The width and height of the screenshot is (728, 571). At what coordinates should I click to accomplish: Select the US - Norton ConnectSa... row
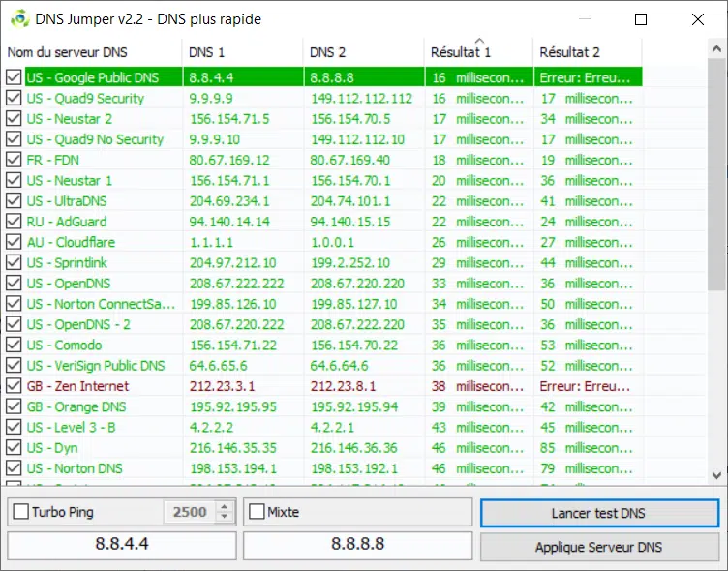tap(324, 304)
